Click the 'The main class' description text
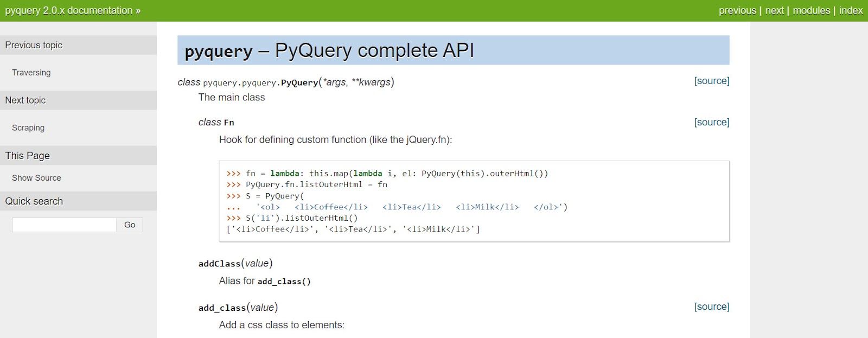Image resolution: width=868 pixels, height=338 pixels. pyautogui.click(x=232, y=98)
